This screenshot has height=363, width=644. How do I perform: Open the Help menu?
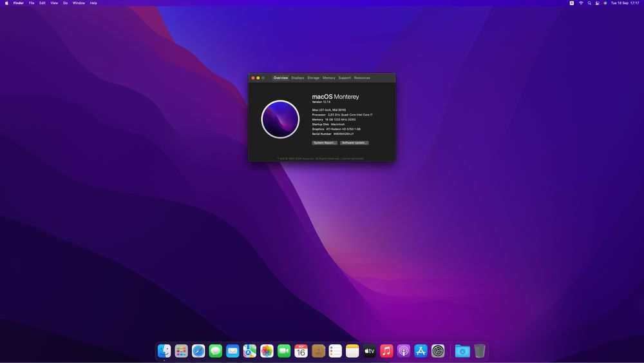[x=93, y=3]
